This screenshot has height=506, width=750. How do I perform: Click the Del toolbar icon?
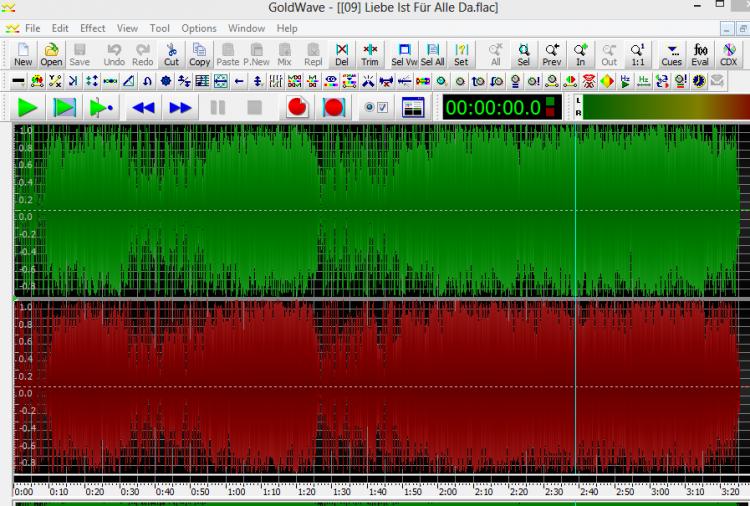pyautogui.click(x=342, y=54)
